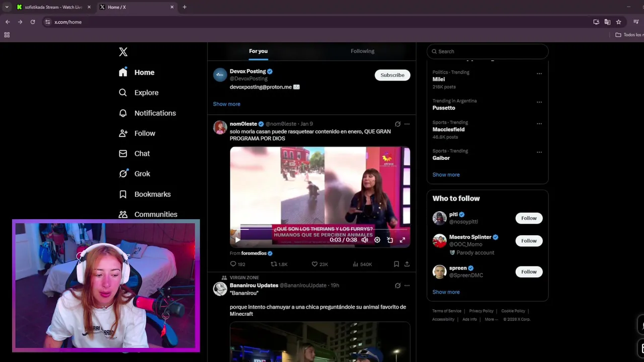Open Home in the sidebar

137,72
